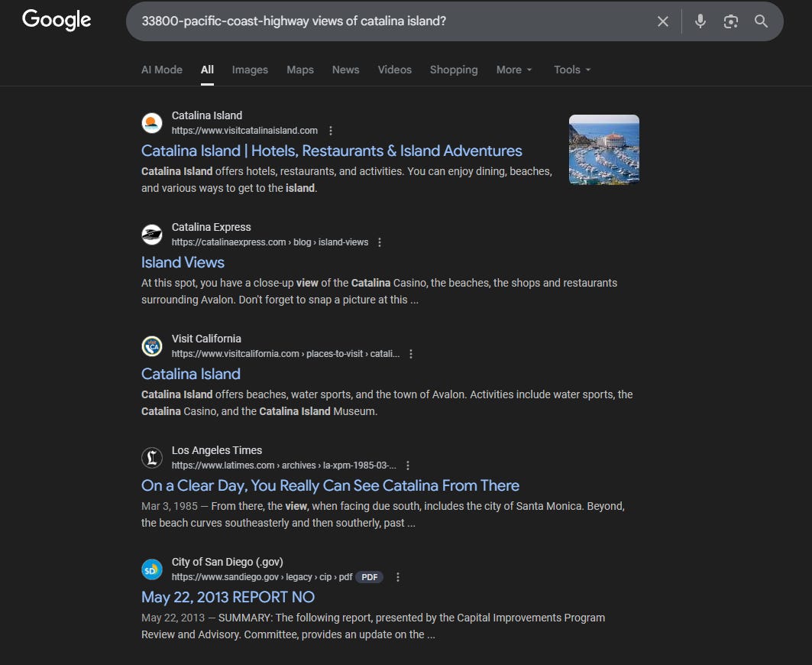
Task: Click the Catalina Island site name label
Action: coord(206,115)
